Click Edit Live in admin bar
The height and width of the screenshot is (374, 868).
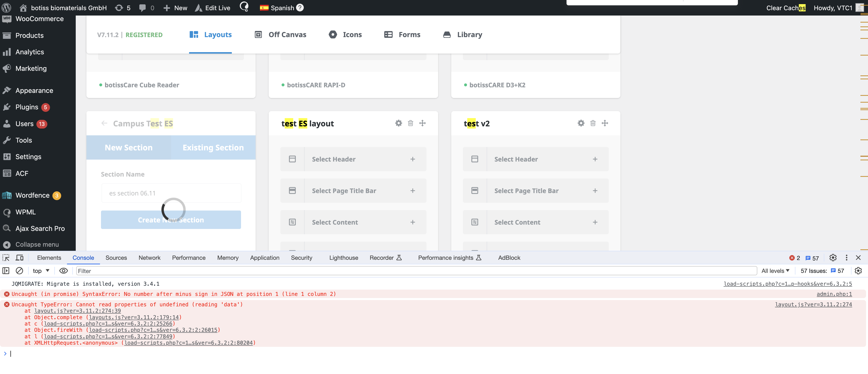pyautogui.click(x=213, y=8)
